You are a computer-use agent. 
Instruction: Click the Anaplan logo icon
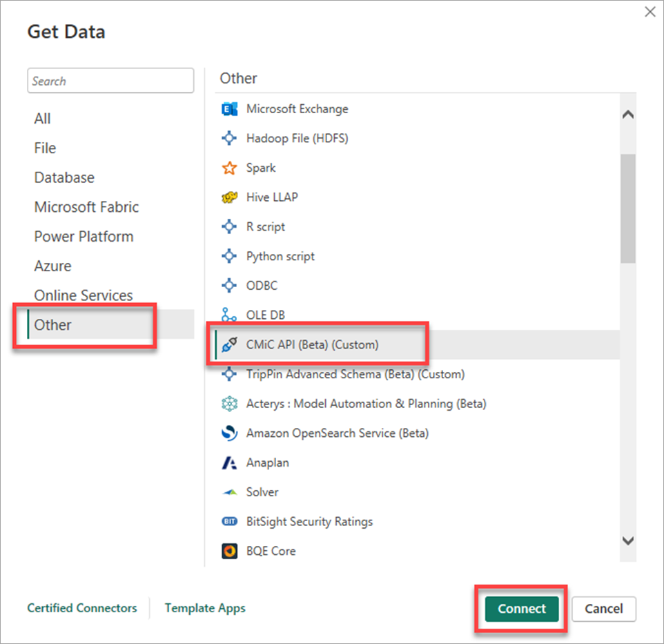[229, 462]
